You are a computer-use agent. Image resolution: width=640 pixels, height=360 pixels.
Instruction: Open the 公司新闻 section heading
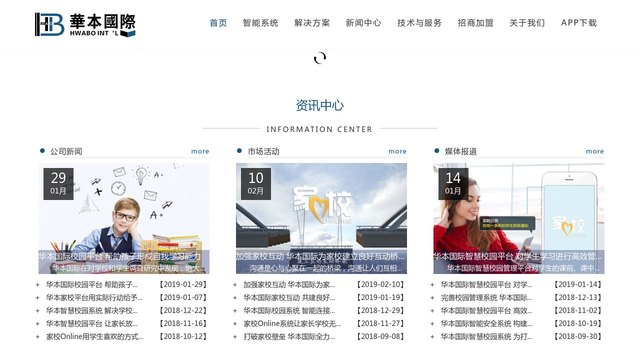(66, 151)
